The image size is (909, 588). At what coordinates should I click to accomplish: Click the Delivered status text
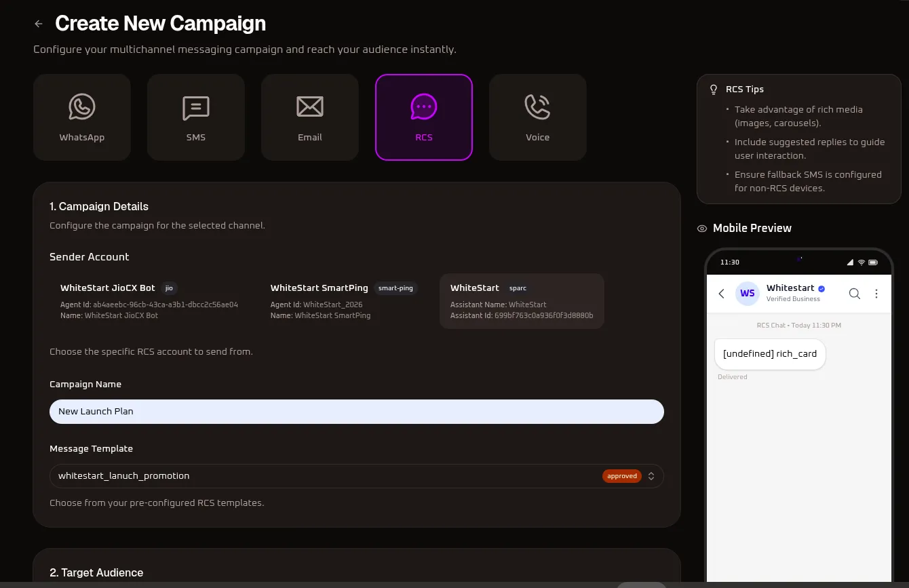pos(733,377)
